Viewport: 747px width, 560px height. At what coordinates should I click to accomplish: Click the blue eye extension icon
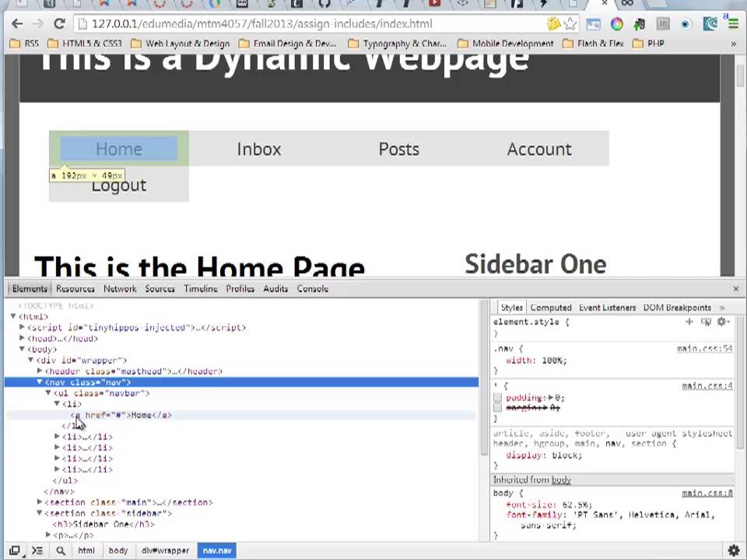686,24
